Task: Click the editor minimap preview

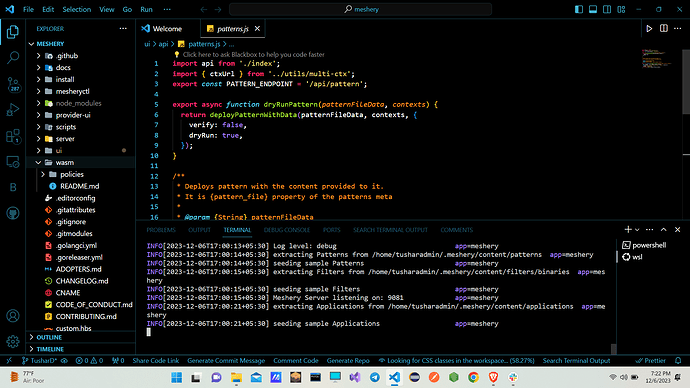Action: coord(656,59)
